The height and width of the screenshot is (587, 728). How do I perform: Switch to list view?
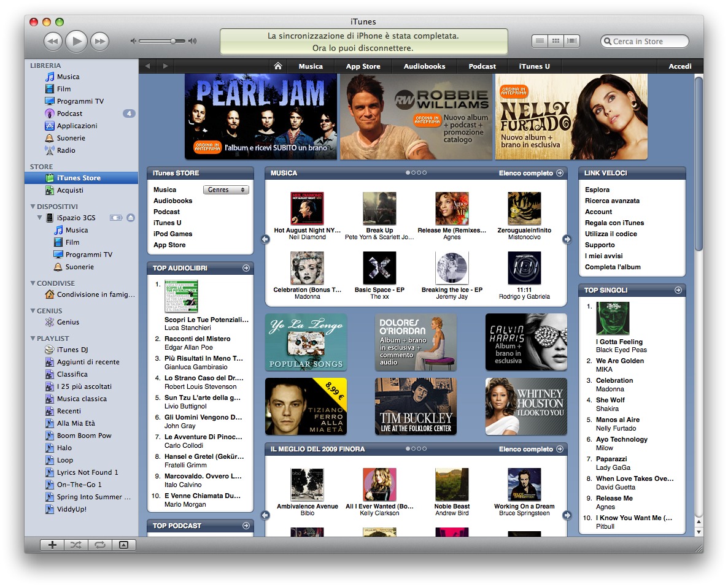[x=540, y=41]
